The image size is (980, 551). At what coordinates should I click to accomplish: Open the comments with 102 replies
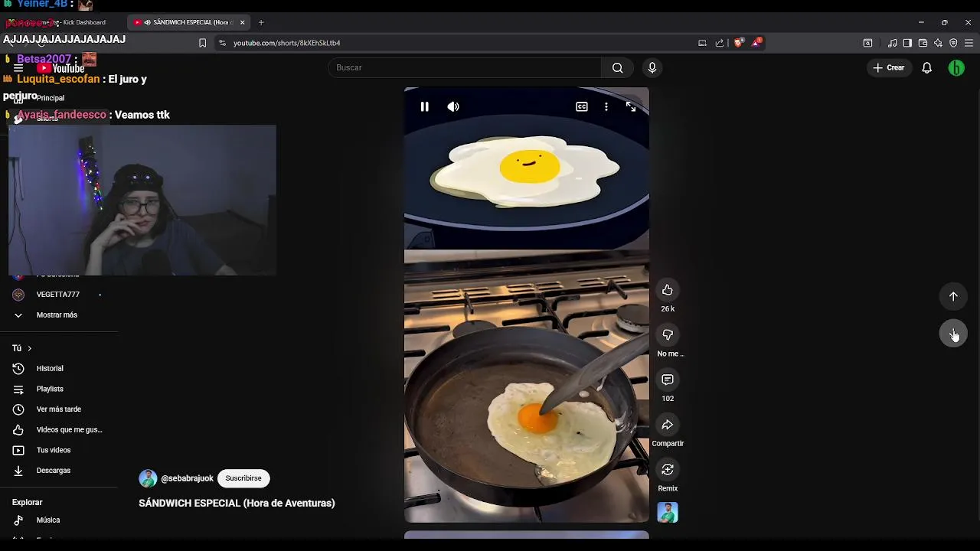(668, 380)
